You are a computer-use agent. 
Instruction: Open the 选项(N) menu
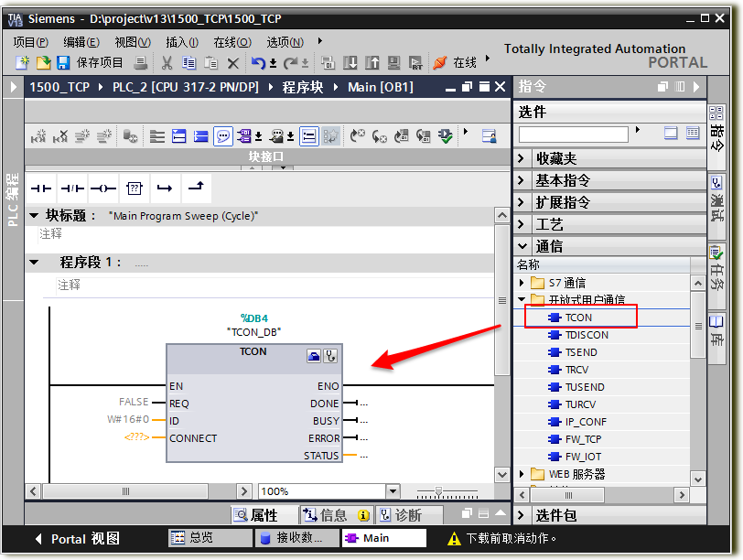285,42
